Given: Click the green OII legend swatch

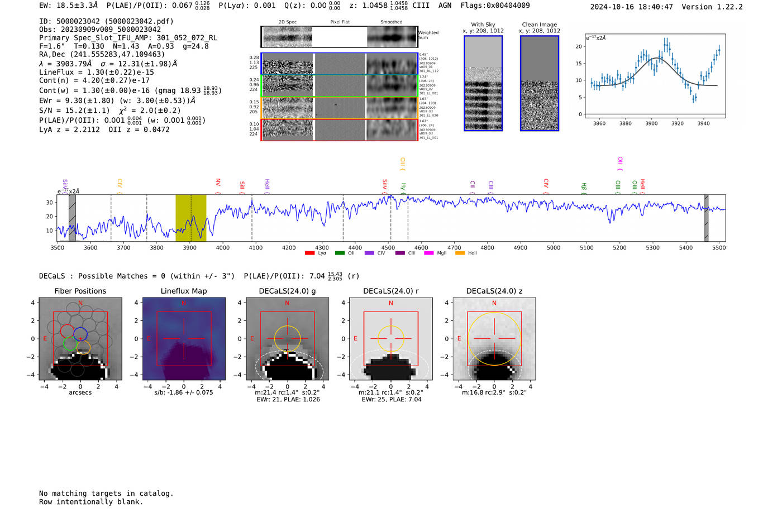Looking at the screenshot, I should point(340,253).
